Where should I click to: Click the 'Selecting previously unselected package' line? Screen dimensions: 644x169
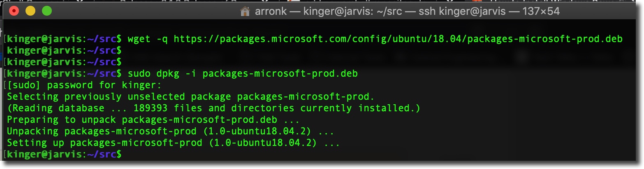(191, 97)
